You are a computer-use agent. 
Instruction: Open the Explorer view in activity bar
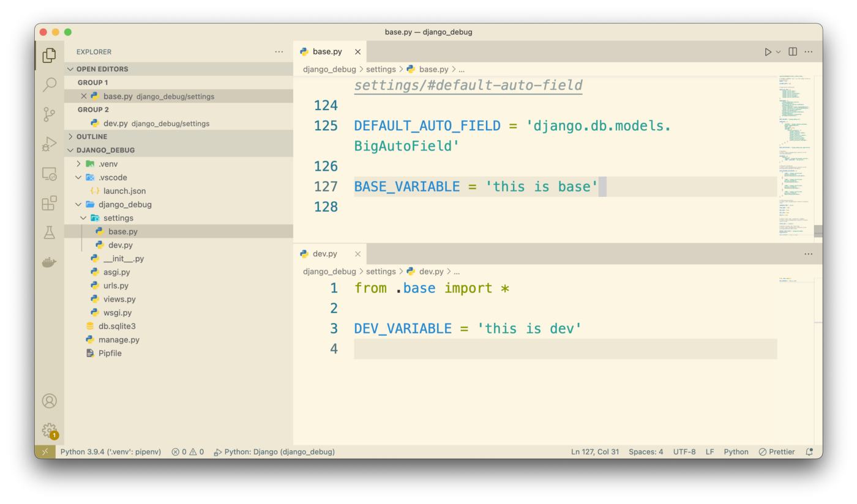pyautogui.click(x=50, y=56)
